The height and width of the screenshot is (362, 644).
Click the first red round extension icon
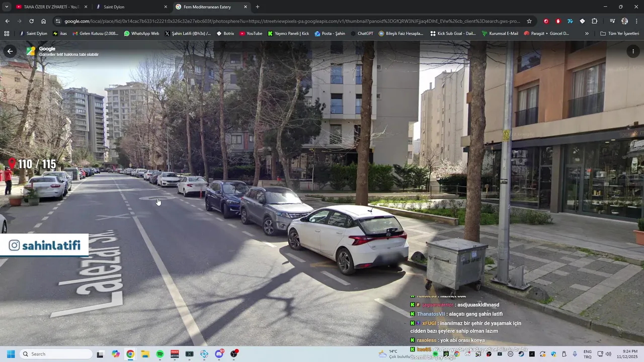tap(546, 21)
